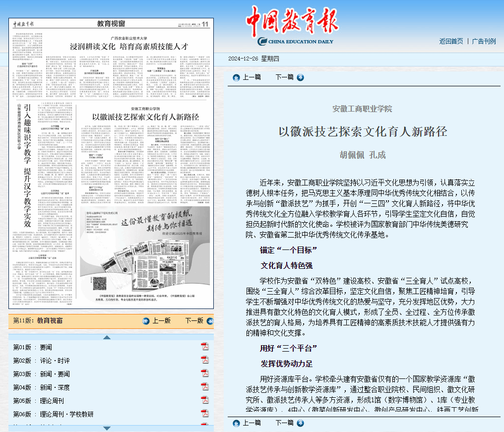Open 第04版：新闻·深度 in page list
Image resolution: width=504 pixels, height=432 pixels.
[42, 388]
